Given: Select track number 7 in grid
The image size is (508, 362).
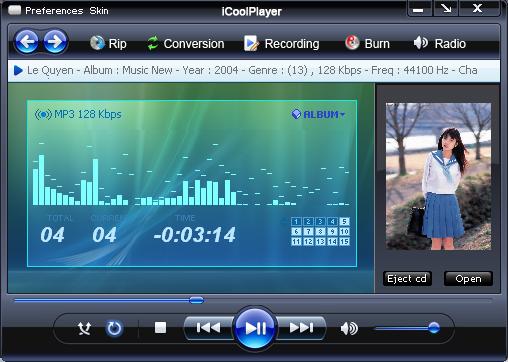Looking at the screenshot, I should pos(308,231).
